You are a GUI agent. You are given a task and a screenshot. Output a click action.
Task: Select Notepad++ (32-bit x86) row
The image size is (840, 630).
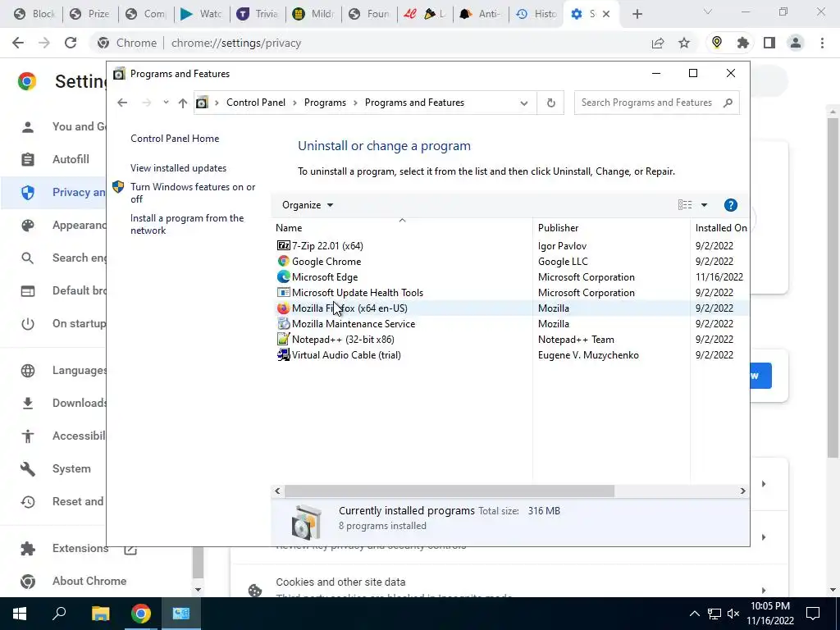coord(509,339)
